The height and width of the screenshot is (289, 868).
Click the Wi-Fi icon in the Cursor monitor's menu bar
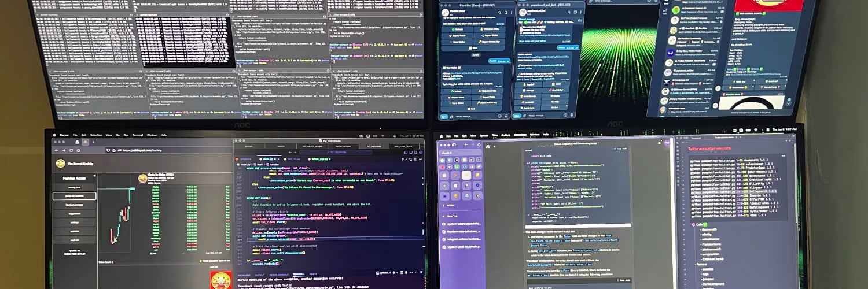[x=382, y=136]
